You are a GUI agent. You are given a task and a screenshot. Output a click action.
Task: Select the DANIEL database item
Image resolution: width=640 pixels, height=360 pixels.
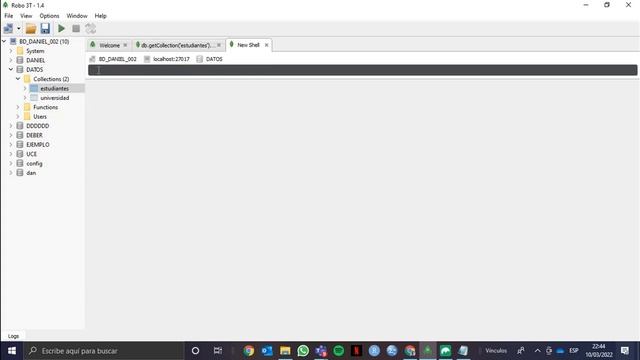36,60
